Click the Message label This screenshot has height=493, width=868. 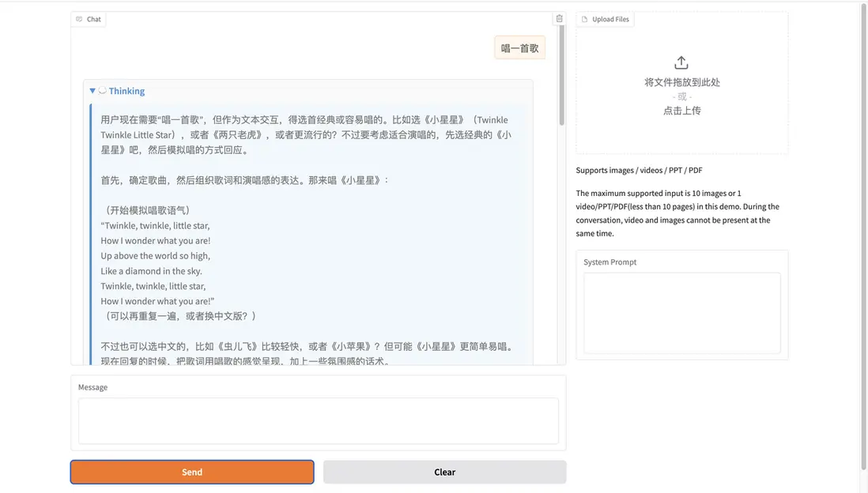pos(92,387)
